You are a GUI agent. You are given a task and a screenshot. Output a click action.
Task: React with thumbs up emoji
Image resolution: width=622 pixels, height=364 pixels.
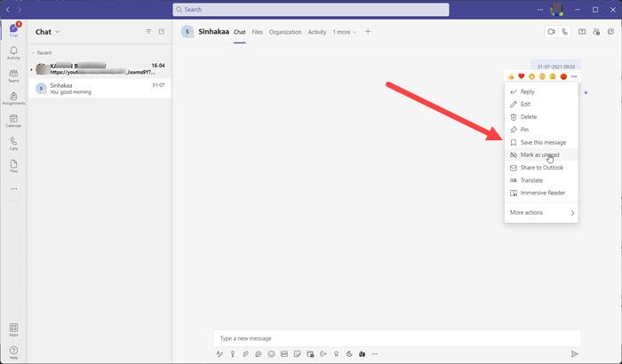(511, 76)
